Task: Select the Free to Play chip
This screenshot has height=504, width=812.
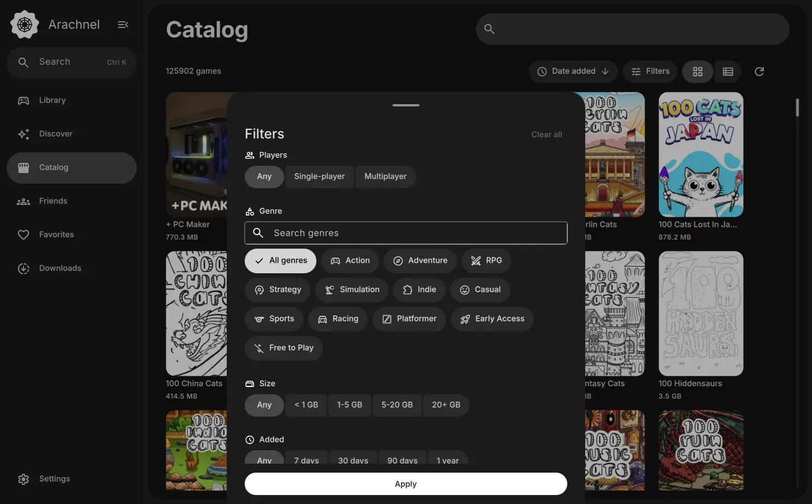Action: pos(284,348)
